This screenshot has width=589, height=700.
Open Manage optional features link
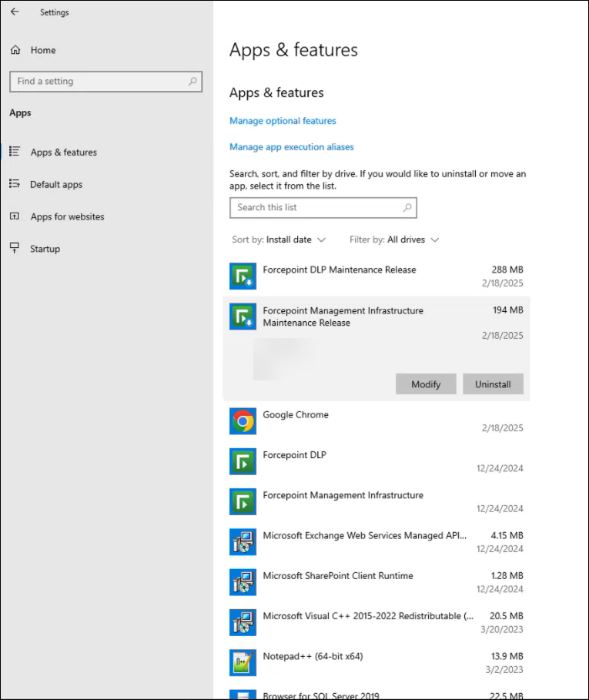[x=283, y=121]
